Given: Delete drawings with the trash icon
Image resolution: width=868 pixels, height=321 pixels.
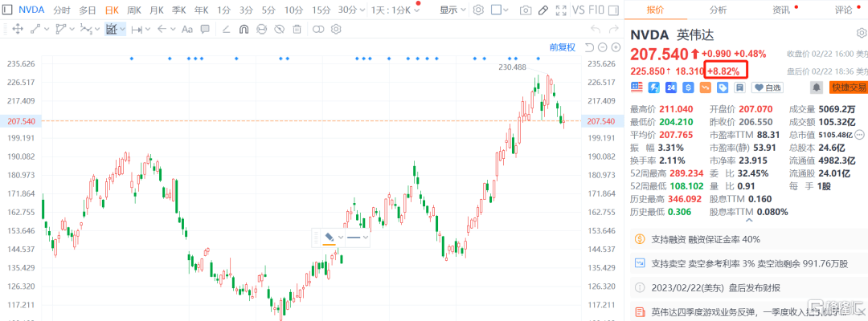Looking at the screenshot, I should (297, 29).
